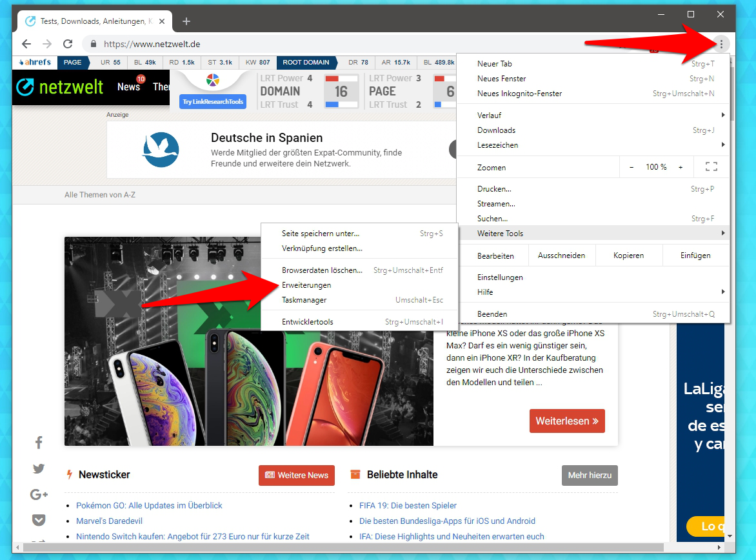Click the Alle Themen von A-Z link
The width and height of the screenshot is (756, 560).
pos(100,195)
